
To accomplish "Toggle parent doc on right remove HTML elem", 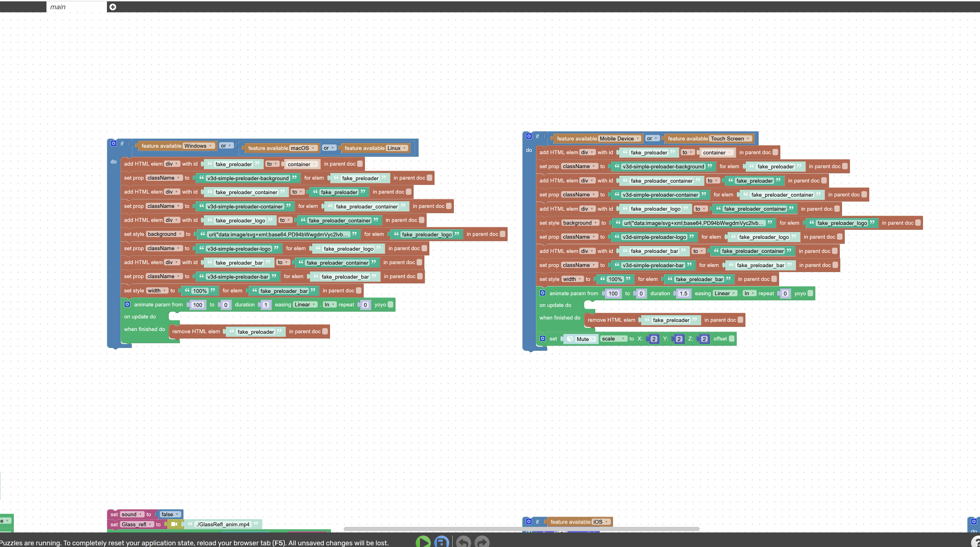I will point(740,320).
